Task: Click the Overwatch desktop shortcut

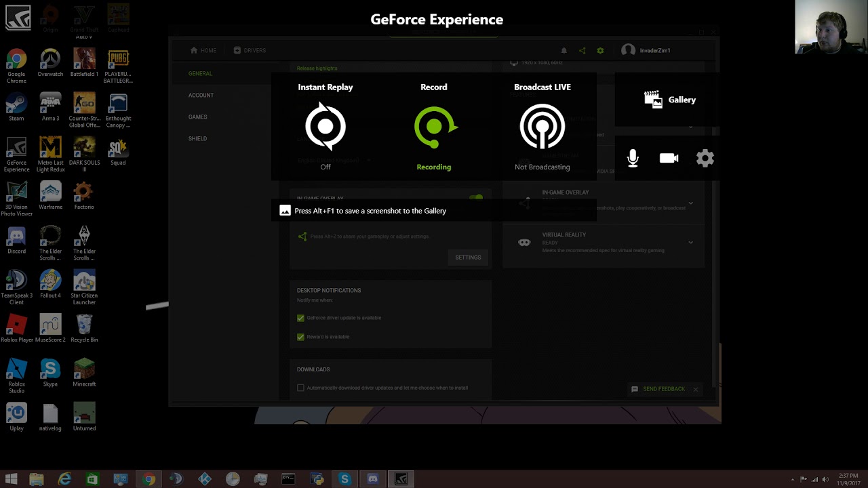Action: click(50, 63)
